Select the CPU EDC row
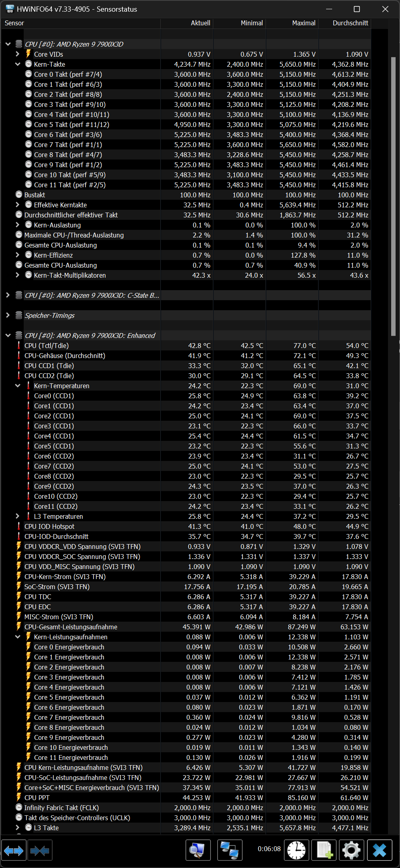This screenshot has height=868, width=400. coord(186,606)
